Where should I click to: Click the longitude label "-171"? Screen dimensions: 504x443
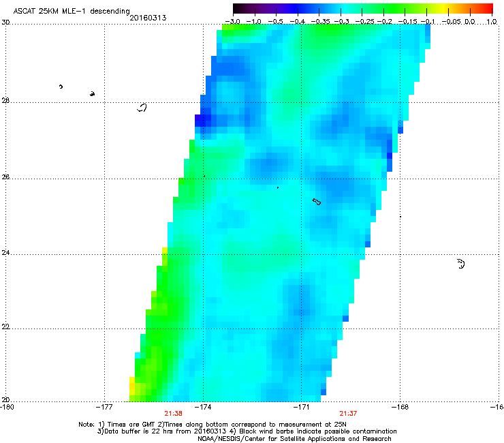pos(301,407)
